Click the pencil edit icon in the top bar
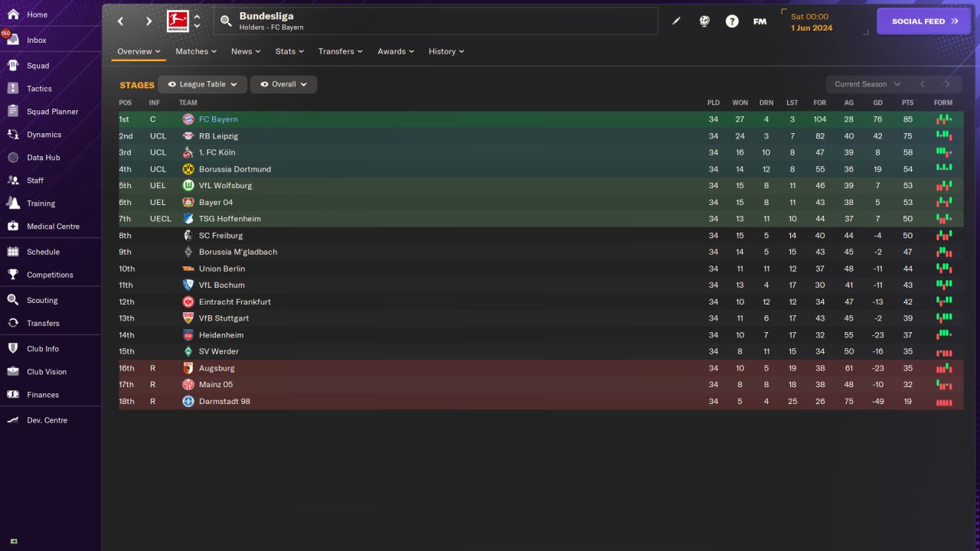This screenshot has width=980, height=551. (676, 21)
